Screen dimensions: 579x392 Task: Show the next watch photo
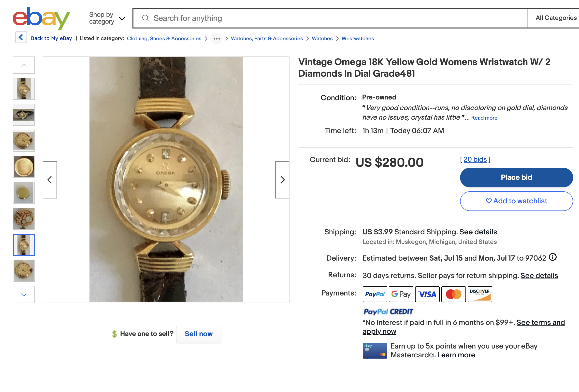pyautogui.click(x=282, y=180)
